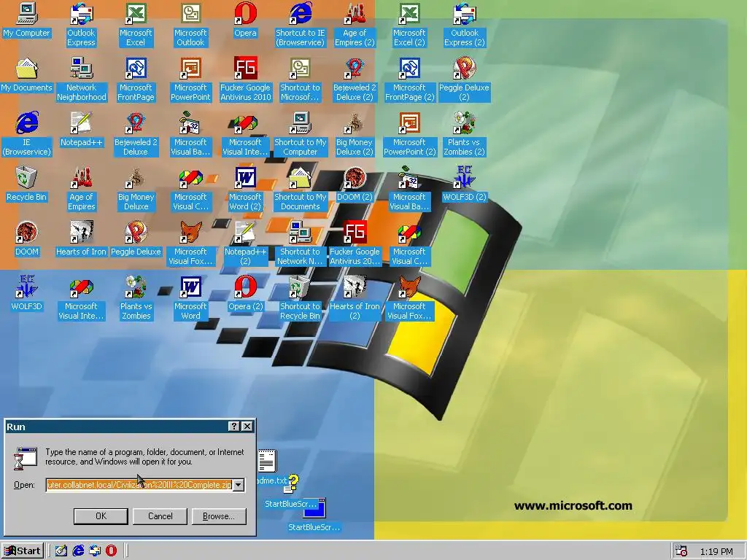The height and width of the screenshot is (560, 747).
Task: Select the Opera desktop shortcut
Action: 245,21
